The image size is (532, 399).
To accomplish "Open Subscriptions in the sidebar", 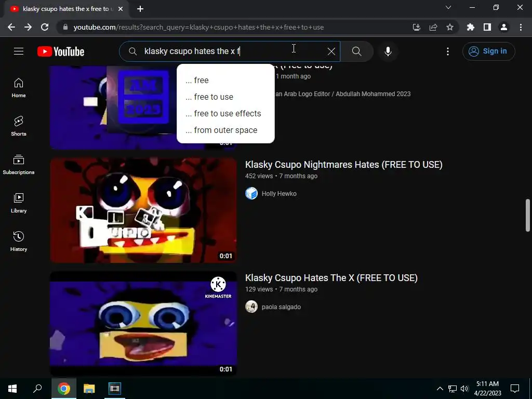I will pos(19,165).
